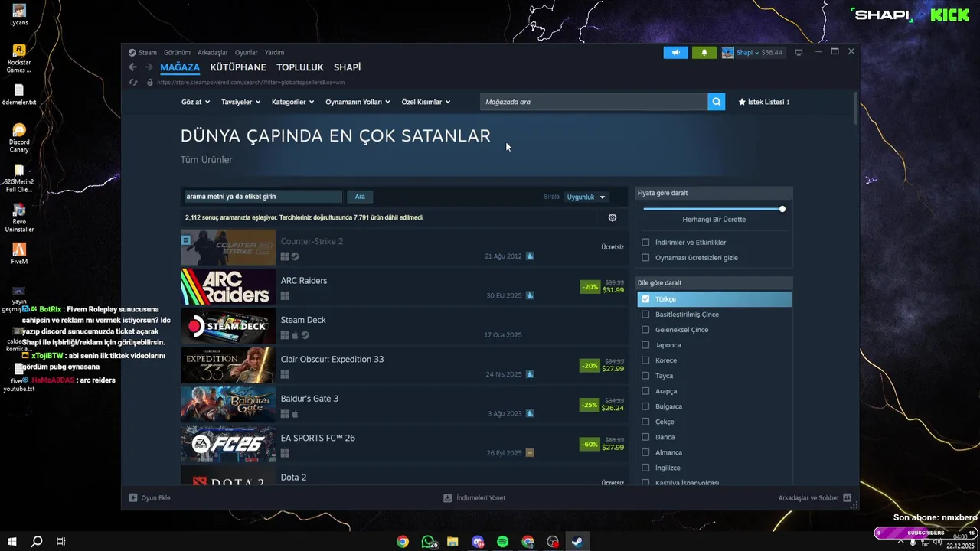Open the Windows Start menu
The height and width of the screenshot is (551, 980).
[x=12, y=542]
